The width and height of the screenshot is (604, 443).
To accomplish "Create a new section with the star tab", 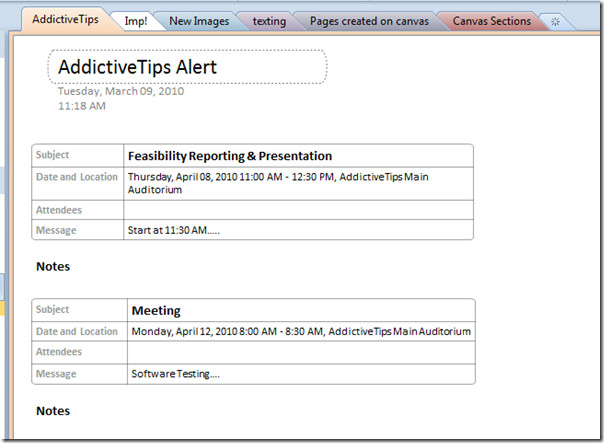I will point(555,22).
